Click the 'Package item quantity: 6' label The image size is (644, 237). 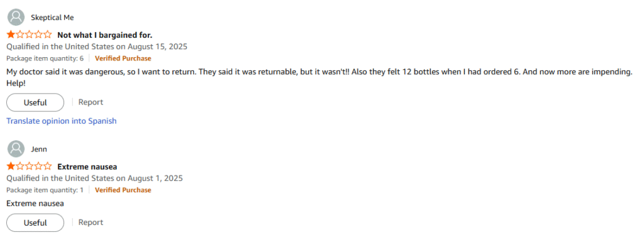[x=45, y=58]
